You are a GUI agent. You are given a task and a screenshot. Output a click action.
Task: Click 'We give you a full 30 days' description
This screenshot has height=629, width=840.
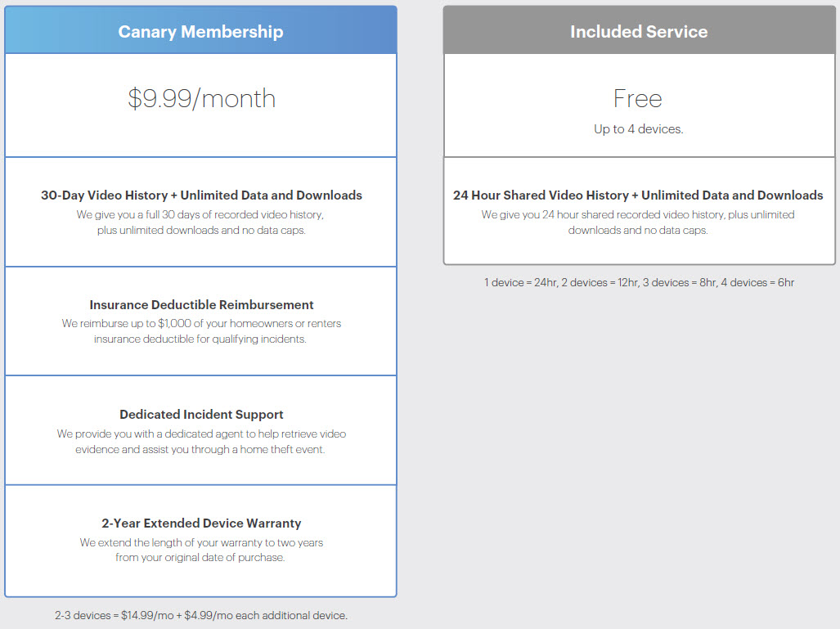click(x=201, y=222)
